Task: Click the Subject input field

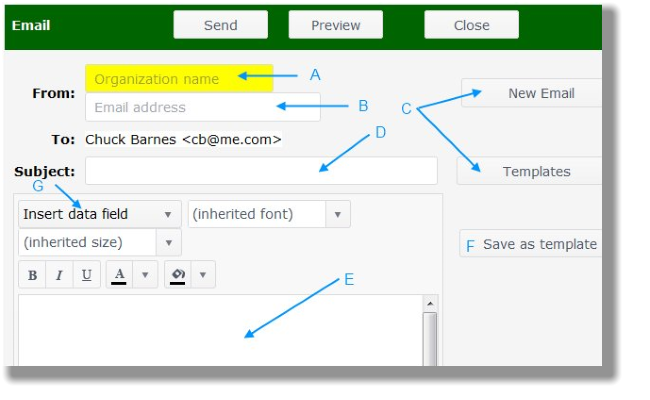Action: [x=261, y=171]
